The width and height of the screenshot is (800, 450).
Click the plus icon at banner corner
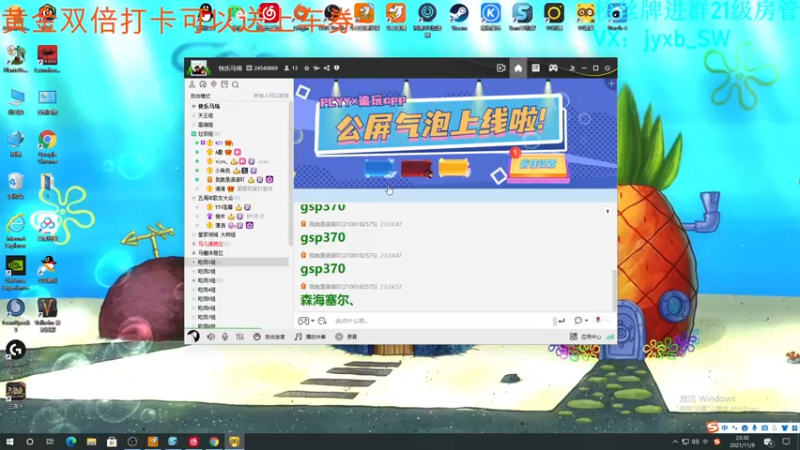coord(611,84)
